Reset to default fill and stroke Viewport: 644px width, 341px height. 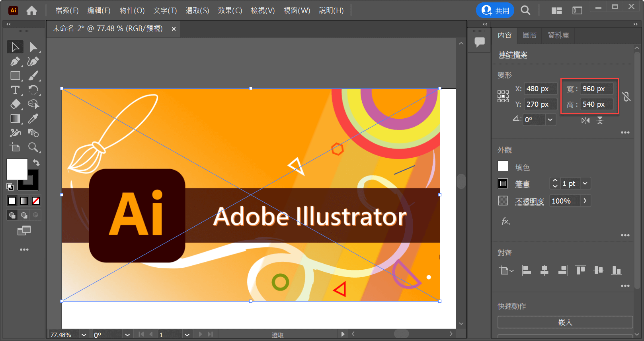pyautogui.click(x=10, y=187)
